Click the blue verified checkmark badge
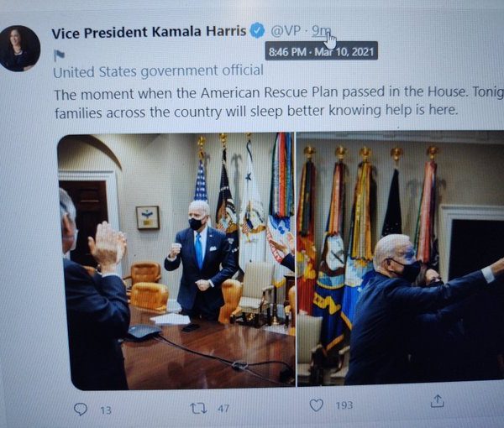The width and height of the screenshot is (504, 428). pos(258,31)
